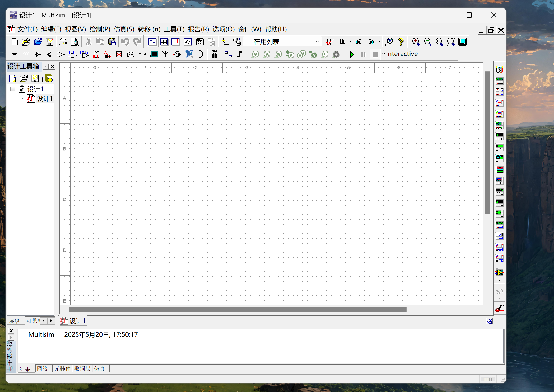Click the MISC components icon
The image size is (554, 392).
pos(142,54)
